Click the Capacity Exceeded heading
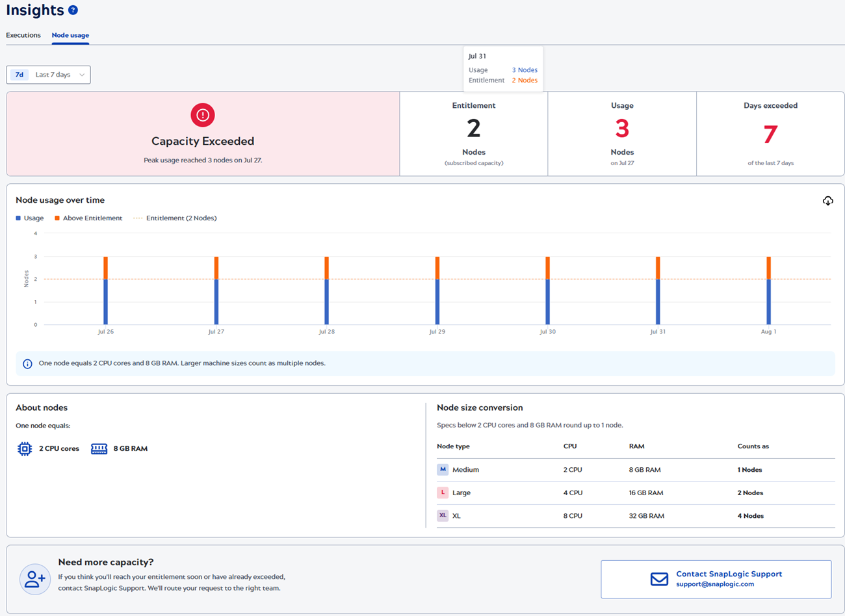This screenshot has height=616, width=845. [x=203, y=141]
